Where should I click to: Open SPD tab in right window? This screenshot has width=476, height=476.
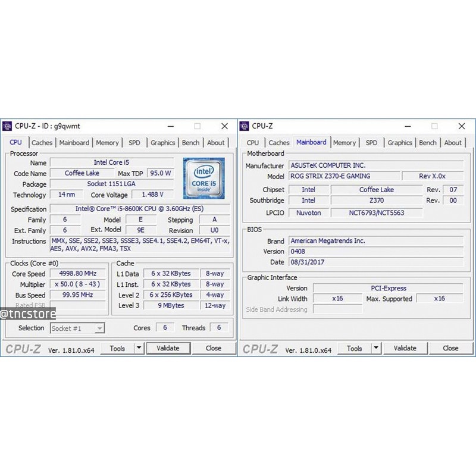pos(371,143)
